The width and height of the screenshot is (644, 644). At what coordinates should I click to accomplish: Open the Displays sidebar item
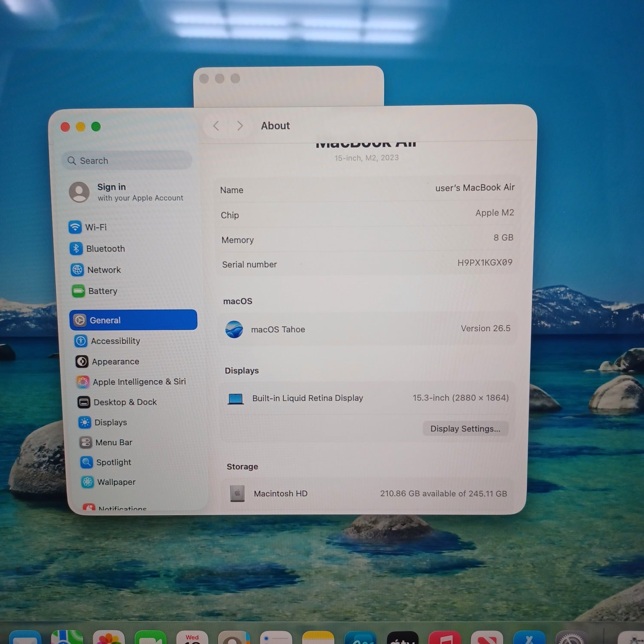click(103, 422)
